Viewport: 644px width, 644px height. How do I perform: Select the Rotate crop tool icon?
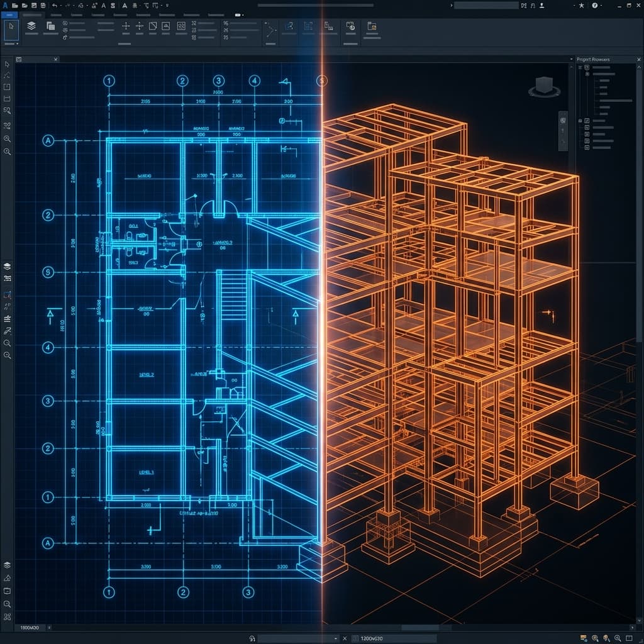click(152, 27)
